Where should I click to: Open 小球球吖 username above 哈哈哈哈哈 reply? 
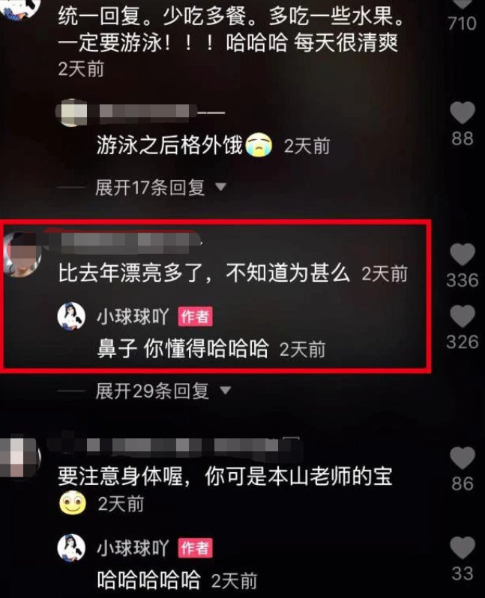coord(133,548)
